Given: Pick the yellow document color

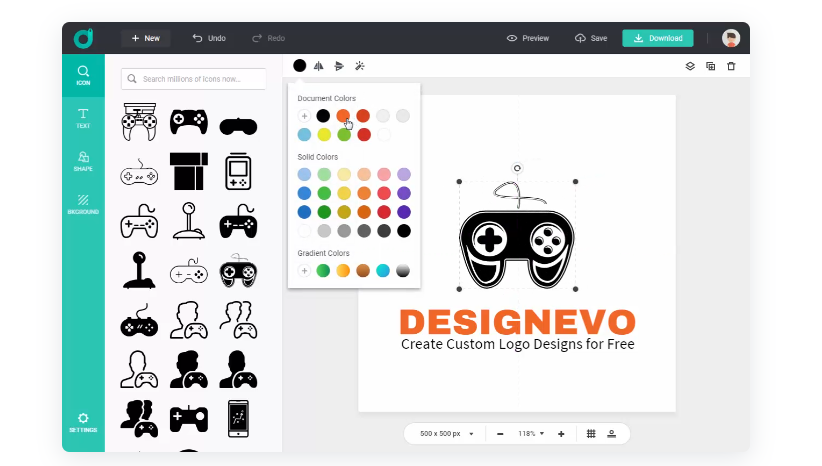Looking at the screenshot, I should click(324, 135).
